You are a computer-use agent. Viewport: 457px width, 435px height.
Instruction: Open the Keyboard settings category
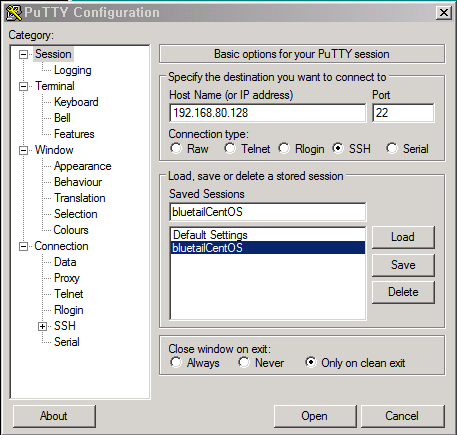pyautogui.click(x=76, y=102)
